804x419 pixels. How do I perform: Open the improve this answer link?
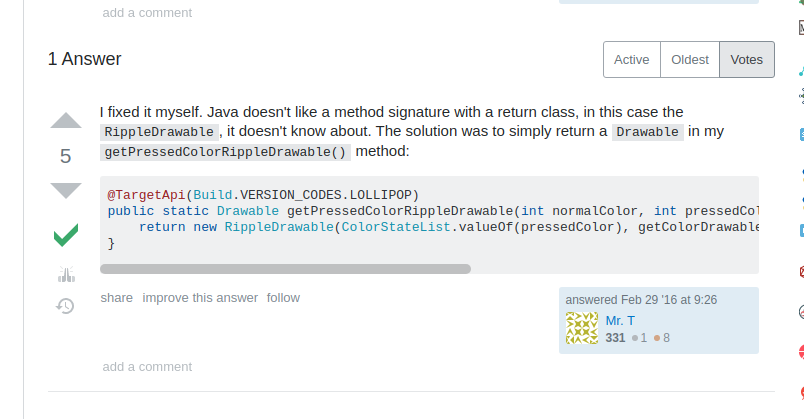click(200, 297)
